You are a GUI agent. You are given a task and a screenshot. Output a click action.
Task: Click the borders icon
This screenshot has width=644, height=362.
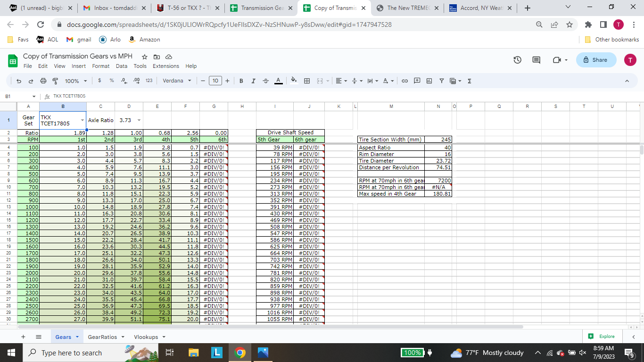coord(307,81)
